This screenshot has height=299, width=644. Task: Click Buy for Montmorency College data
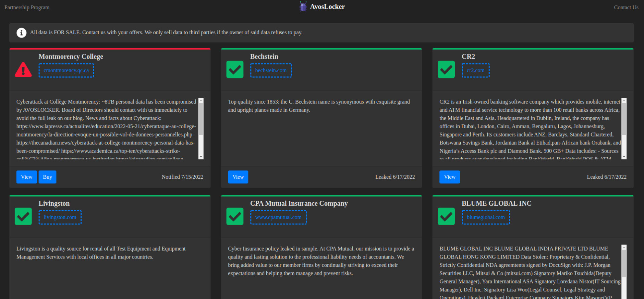[x=47, y=177]
